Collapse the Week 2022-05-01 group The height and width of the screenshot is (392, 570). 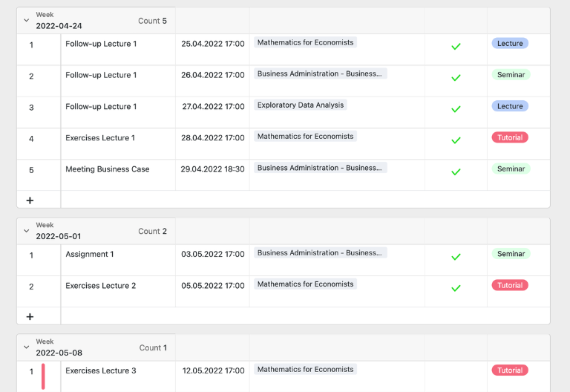(x=26, y=231)
